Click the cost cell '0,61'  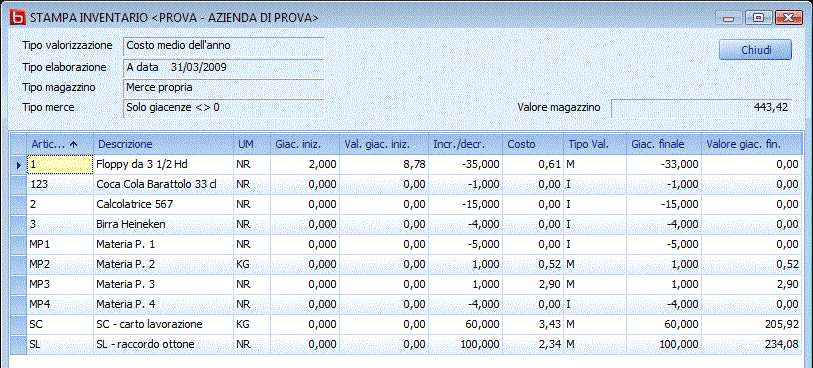[533, 165]
